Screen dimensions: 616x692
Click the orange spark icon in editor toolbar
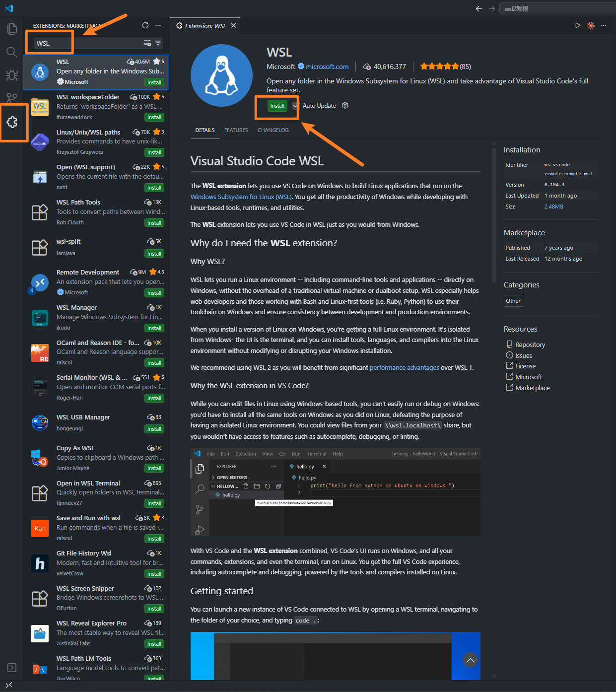point(591,25)
